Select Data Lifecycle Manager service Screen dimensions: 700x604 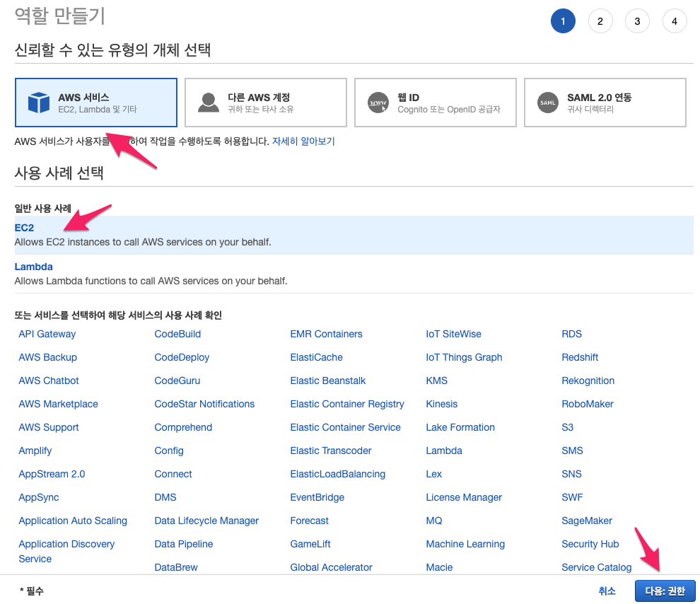[206, 521]
